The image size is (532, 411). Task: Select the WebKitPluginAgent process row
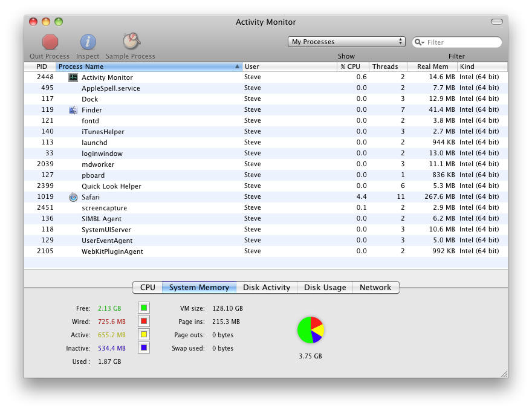pyautogui.click(x=265, y=251)
